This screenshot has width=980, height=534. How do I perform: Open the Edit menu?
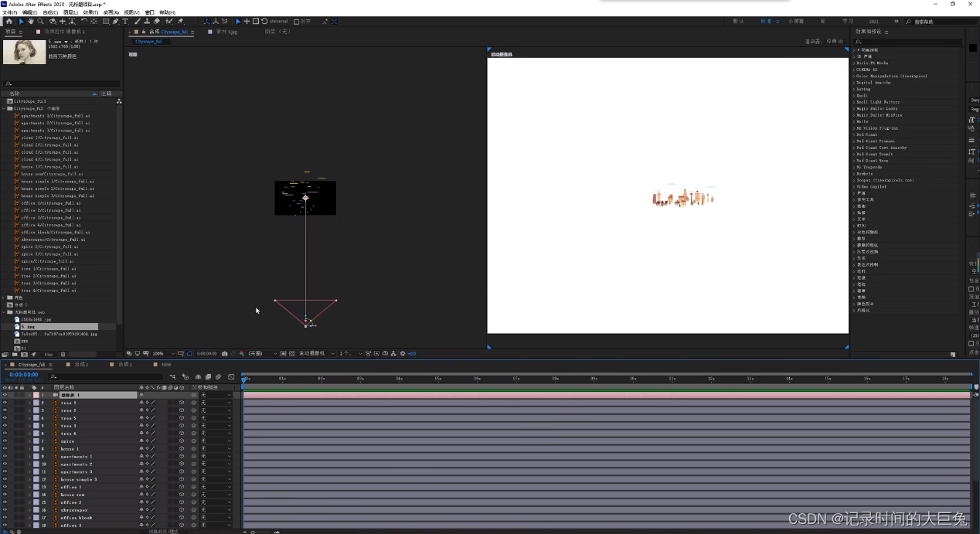coord(29,12)
